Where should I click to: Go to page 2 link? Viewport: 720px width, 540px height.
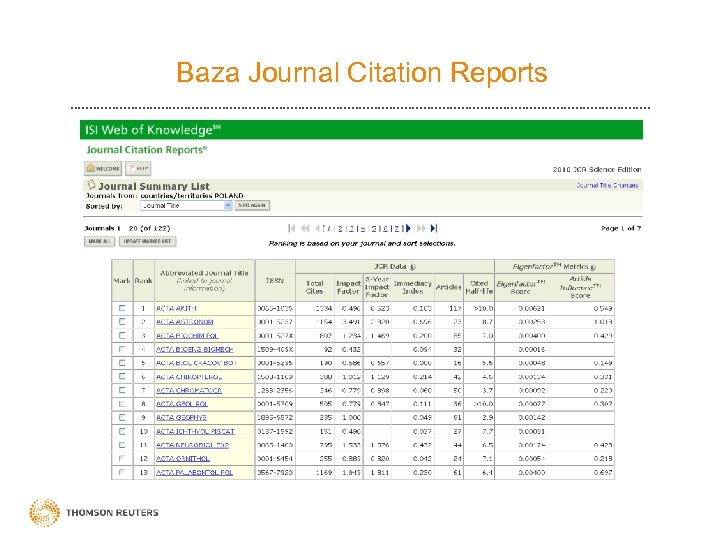(x=340, y=228)
